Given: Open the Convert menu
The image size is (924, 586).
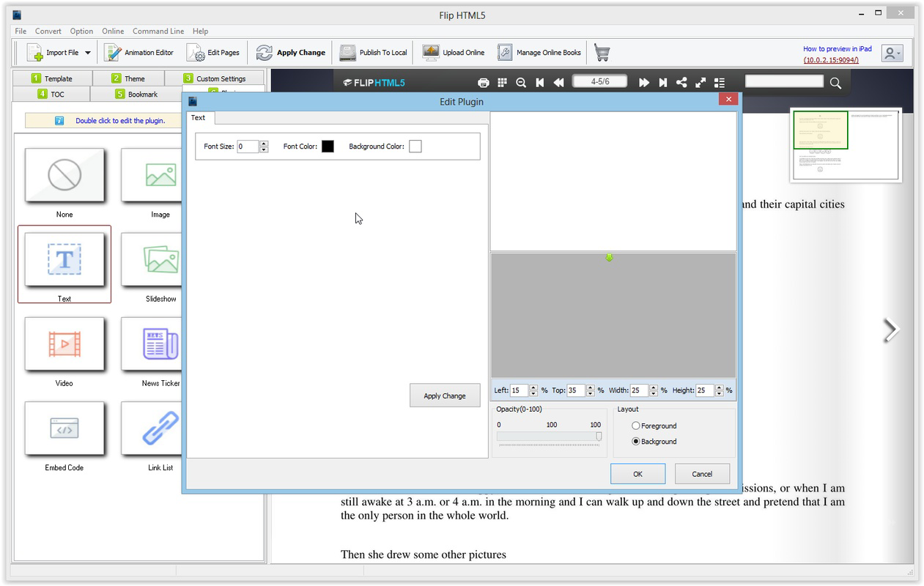Looking at the screenshot, I should (48, 31).
